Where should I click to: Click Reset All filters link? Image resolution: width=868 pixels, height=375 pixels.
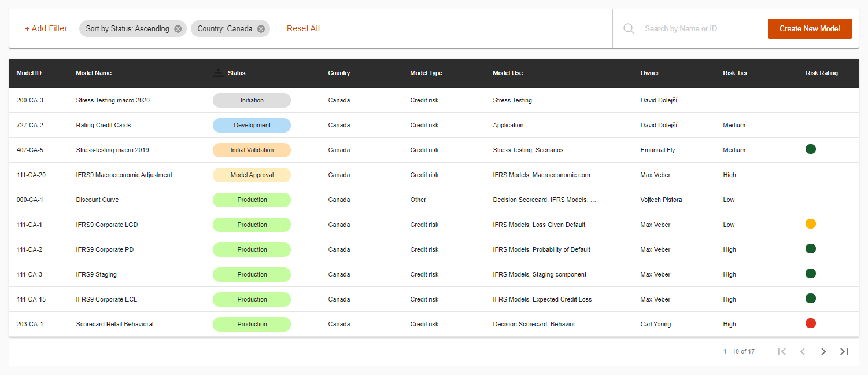click(303, 28)
